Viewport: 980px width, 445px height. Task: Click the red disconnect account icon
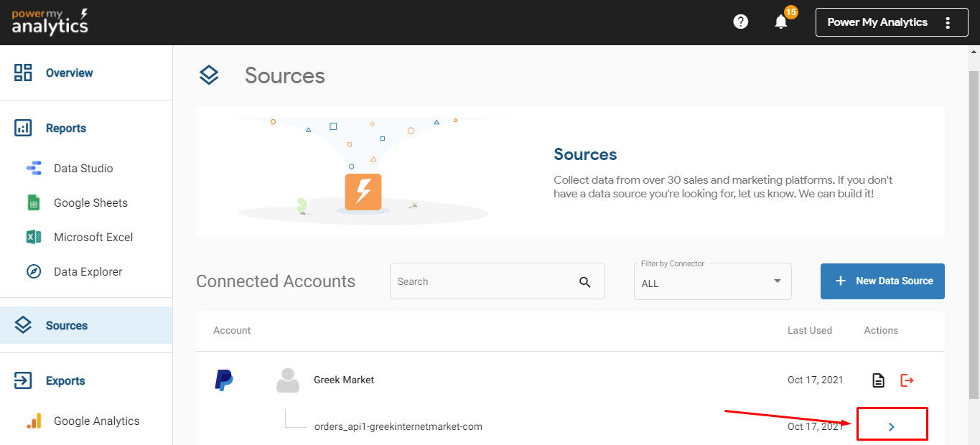coord(907,380)
